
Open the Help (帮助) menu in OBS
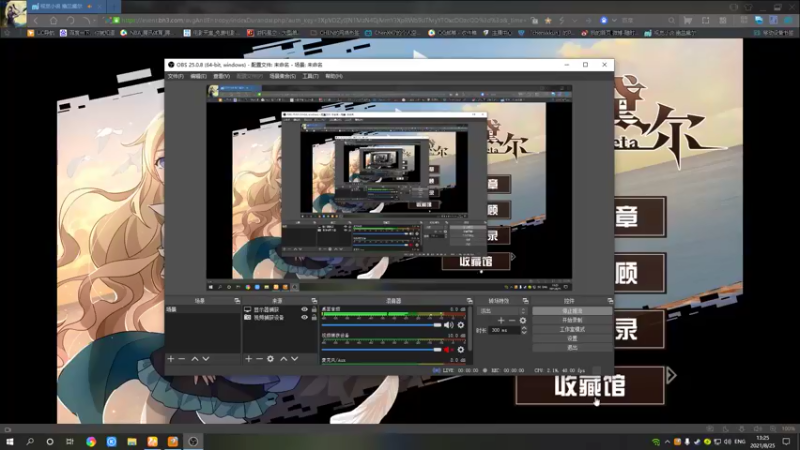[334, 76]
